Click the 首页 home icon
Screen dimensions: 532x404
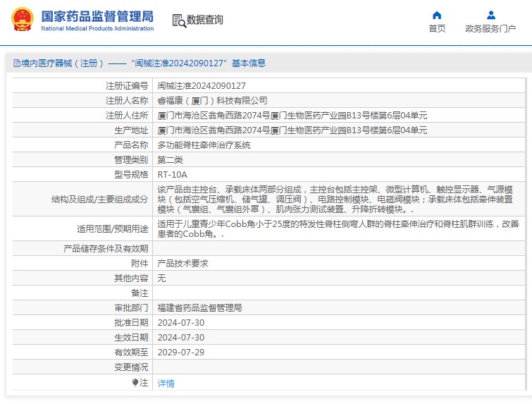[437, 16]
